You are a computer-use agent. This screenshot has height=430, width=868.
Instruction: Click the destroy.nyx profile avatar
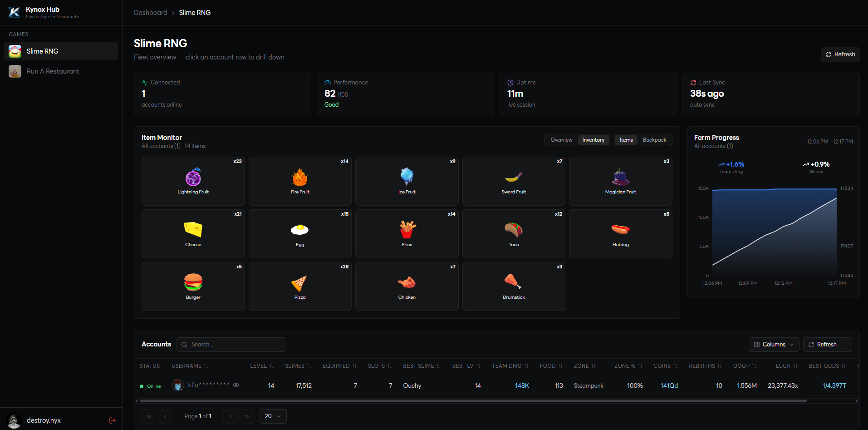[x=15, y=420]
